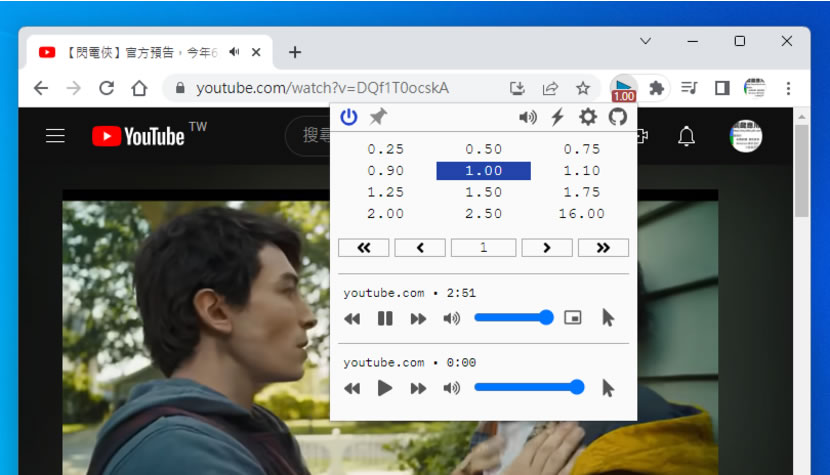Open the GitHub icon link
The height and width of the screenshot is (475, 830).
[x=617, y=117]
